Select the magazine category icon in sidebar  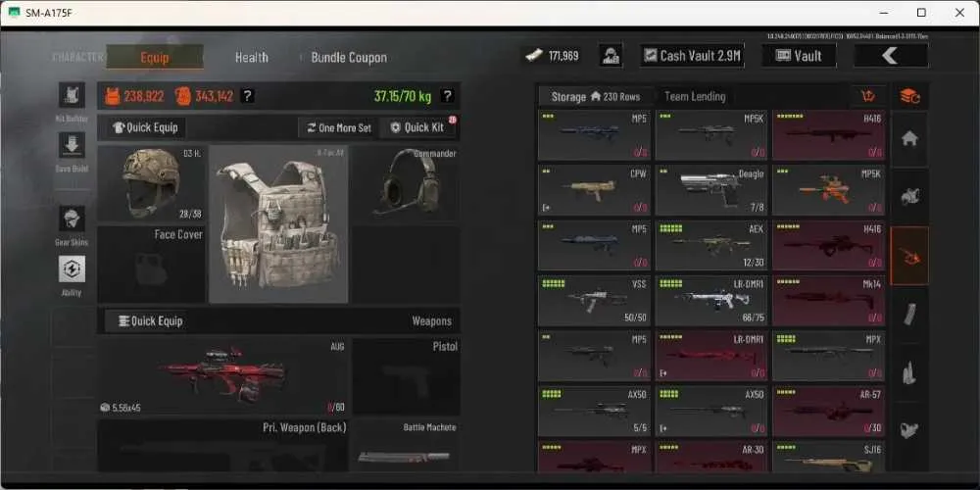[909, 315]
